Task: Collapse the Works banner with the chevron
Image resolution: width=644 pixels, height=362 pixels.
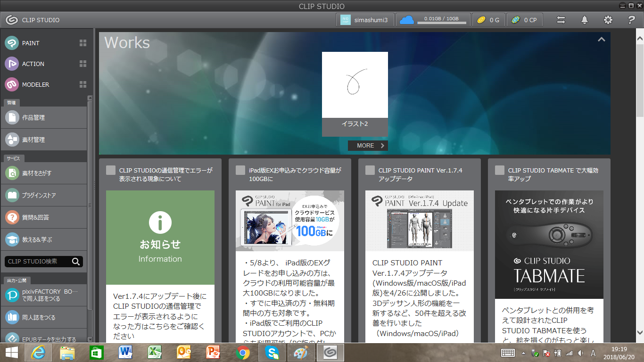Action: click(601, 40)
